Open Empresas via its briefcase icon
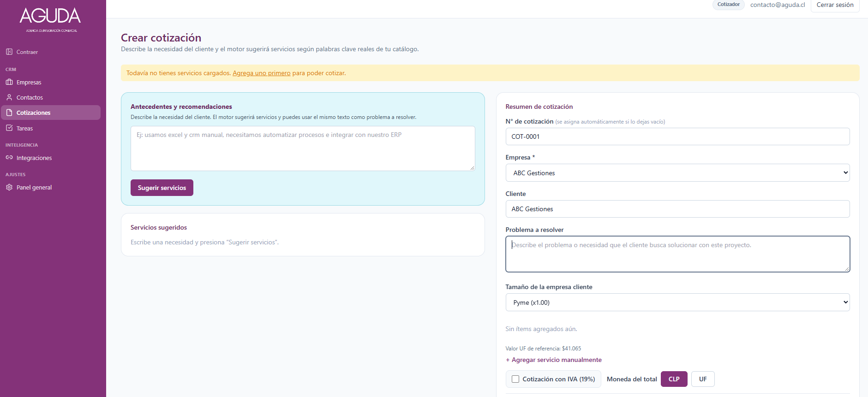Image resolution: width=868 pixels, height=397 pixels. 9,82
